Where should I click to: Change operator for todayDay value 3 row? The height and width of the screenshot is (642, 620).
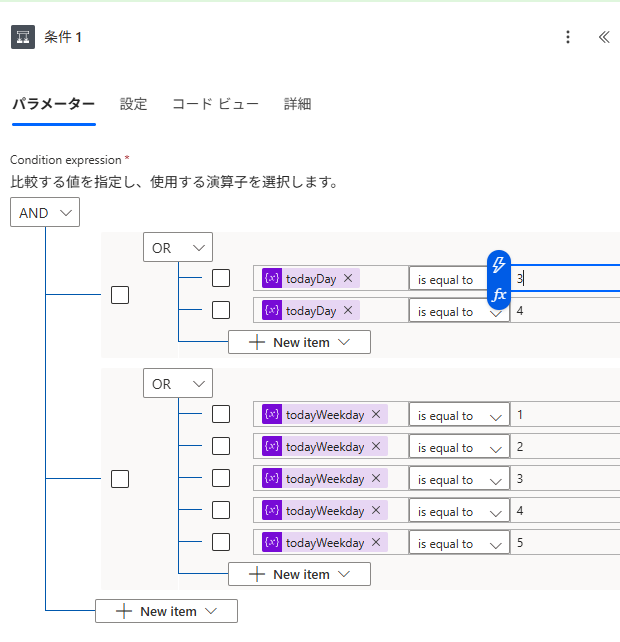coord(448,279)
